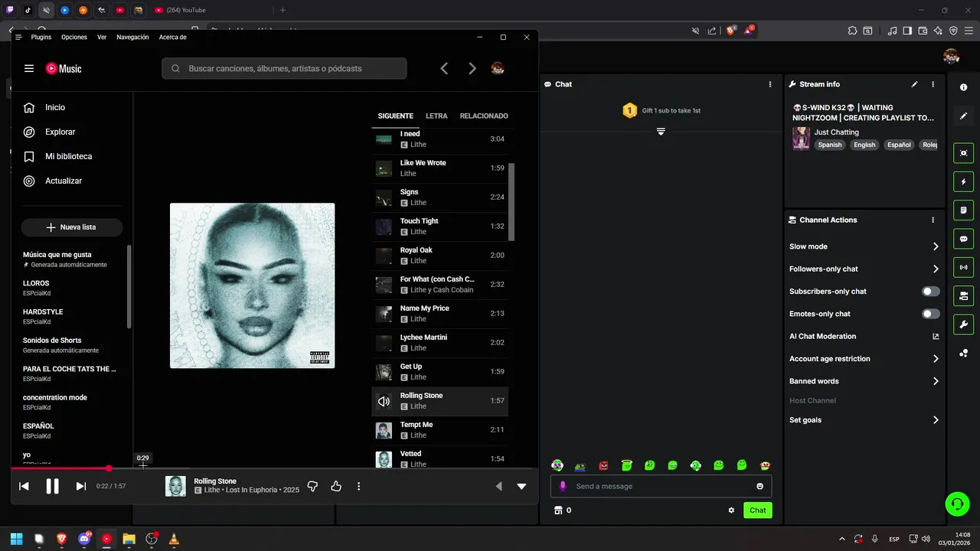Send message with green Chat button
This screenshot has height=551, width=980.
(757, 510)
